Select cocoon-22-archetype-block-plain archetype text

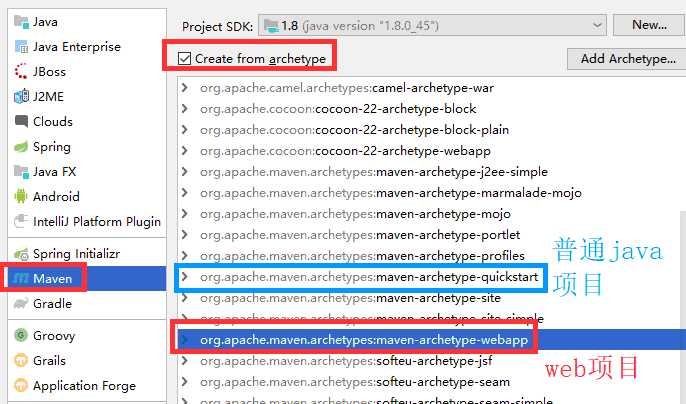click(x=354, y=130)
